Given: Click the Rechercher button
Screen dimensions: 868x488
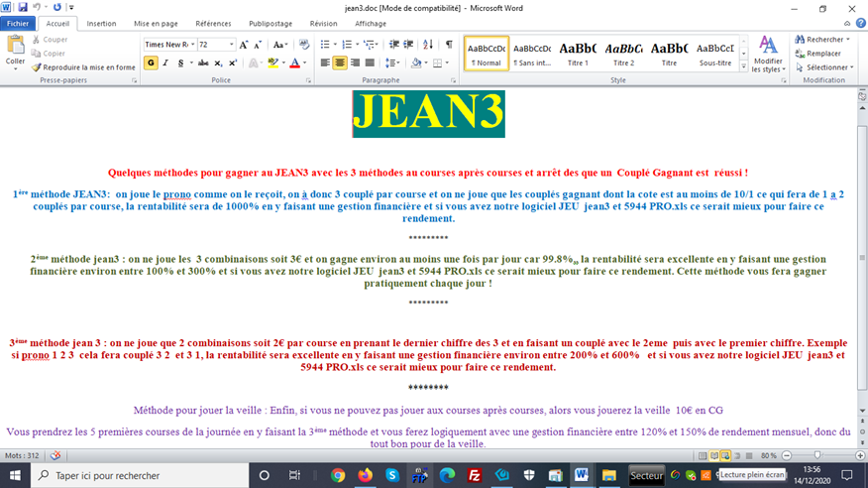Looking at the screenshot, I should [x=822, y=40].
